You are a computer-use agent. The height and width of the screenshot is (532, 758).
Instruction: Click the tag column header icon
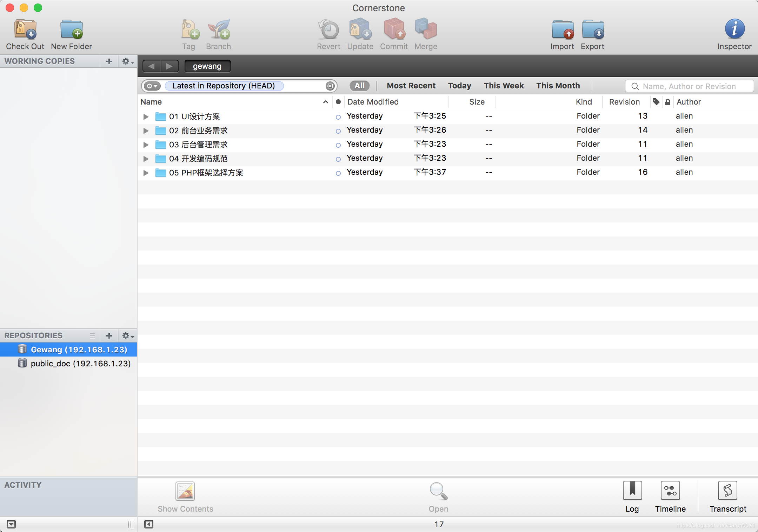tap(656, 102)
